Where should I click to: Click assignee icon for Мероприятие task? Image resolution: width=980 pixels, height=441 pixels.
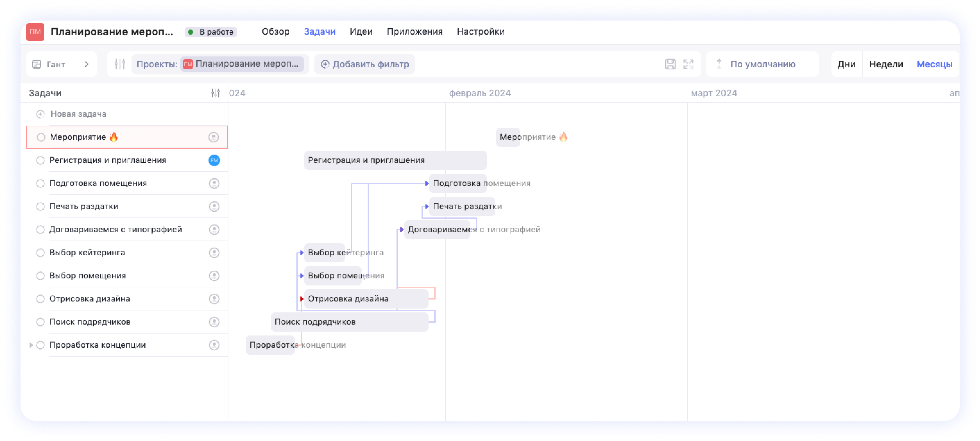pyautogui.click(x=213, y=137)
